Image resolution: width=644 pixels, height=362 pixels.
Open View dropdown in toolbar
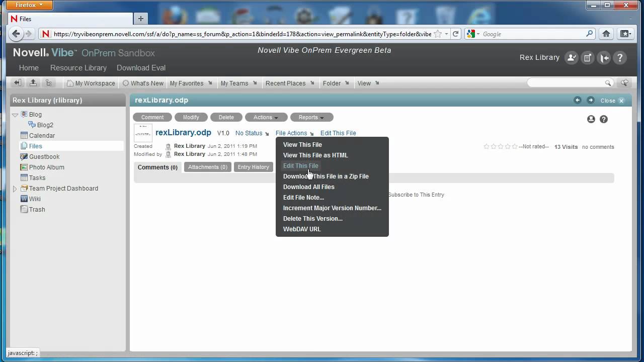[368, 83]
